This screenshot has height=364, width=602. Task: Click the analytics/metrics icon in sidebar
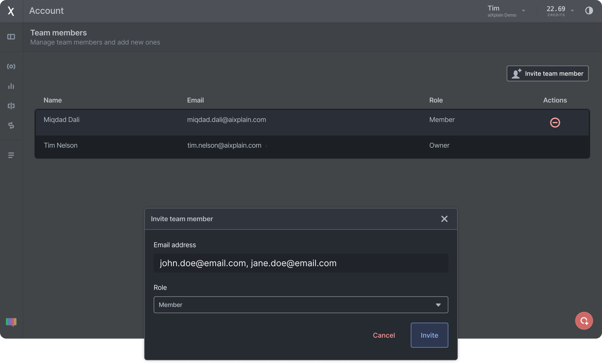tap(11, 86)
